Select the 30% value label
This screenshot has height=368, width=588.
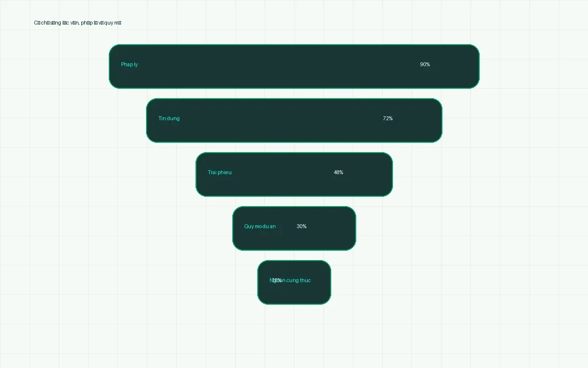click(x=301, y=226)
